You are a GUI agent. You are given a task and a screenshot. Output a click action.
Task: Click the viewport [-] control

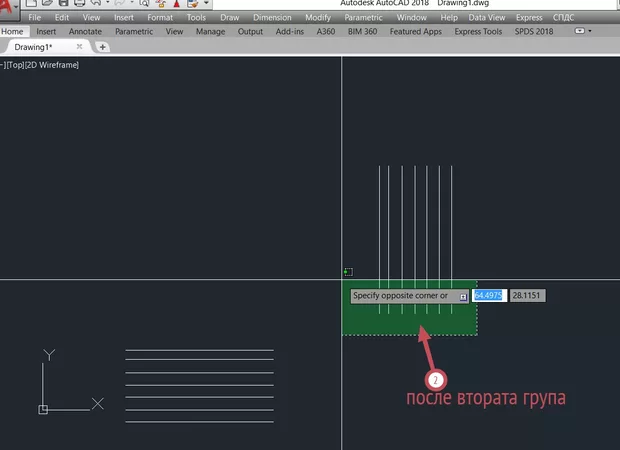coord(3,65)
